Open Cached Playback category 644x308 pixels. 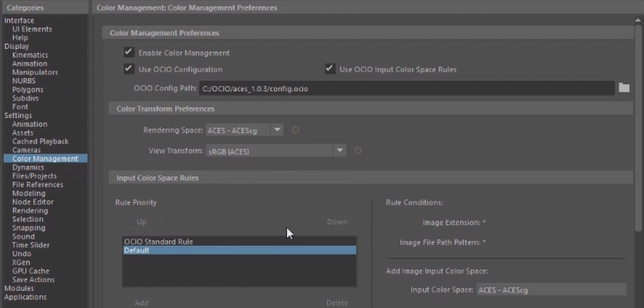[40, 141]
